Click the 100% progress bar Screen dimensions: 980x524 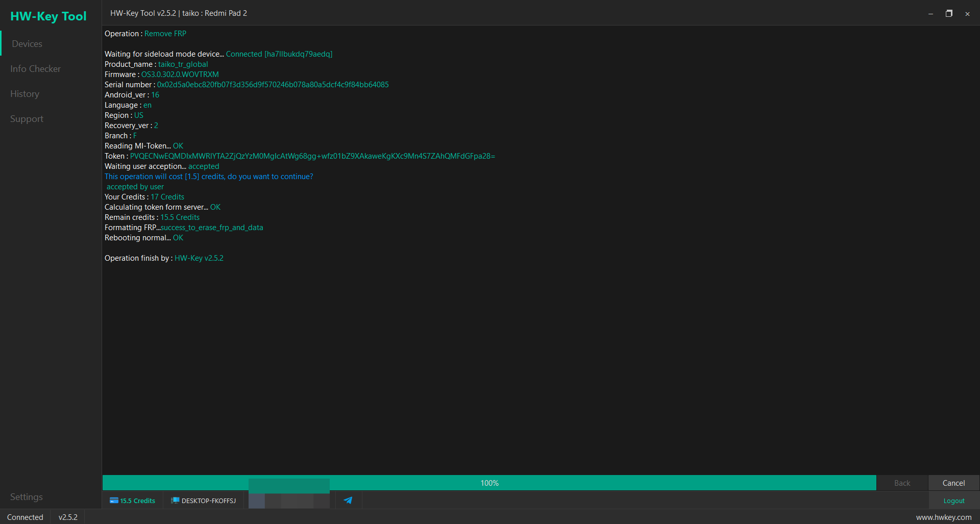click(x=489, y=483)
